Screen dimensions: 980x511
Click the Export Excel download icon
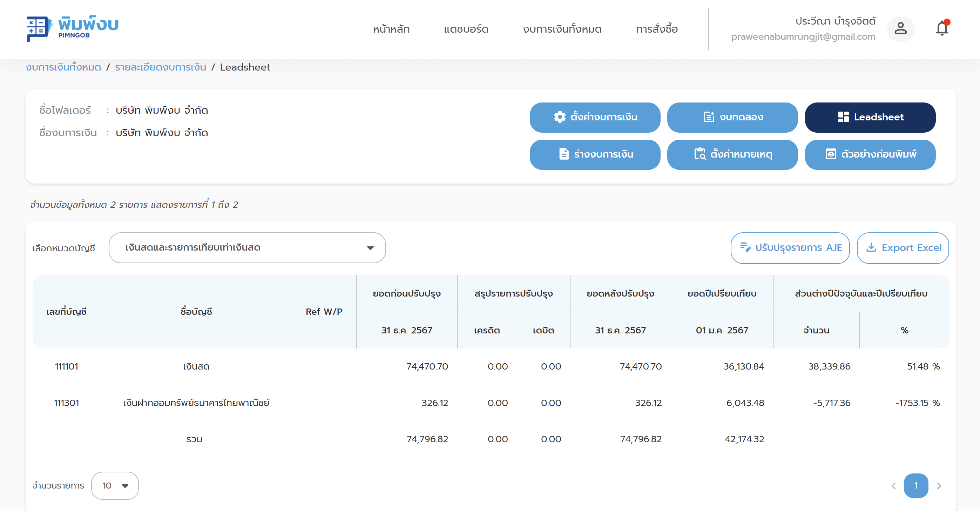(x=871, y=247)
